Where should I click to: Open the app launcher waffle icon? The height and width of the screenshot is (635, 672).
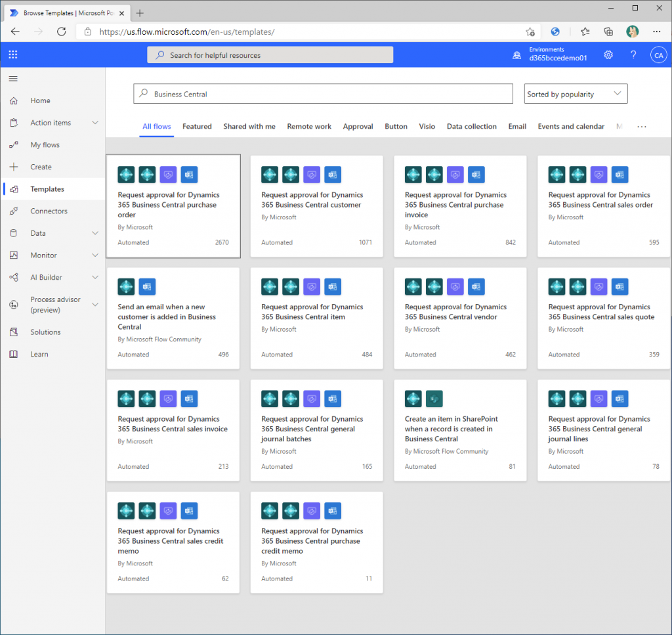tap(13, 55)
